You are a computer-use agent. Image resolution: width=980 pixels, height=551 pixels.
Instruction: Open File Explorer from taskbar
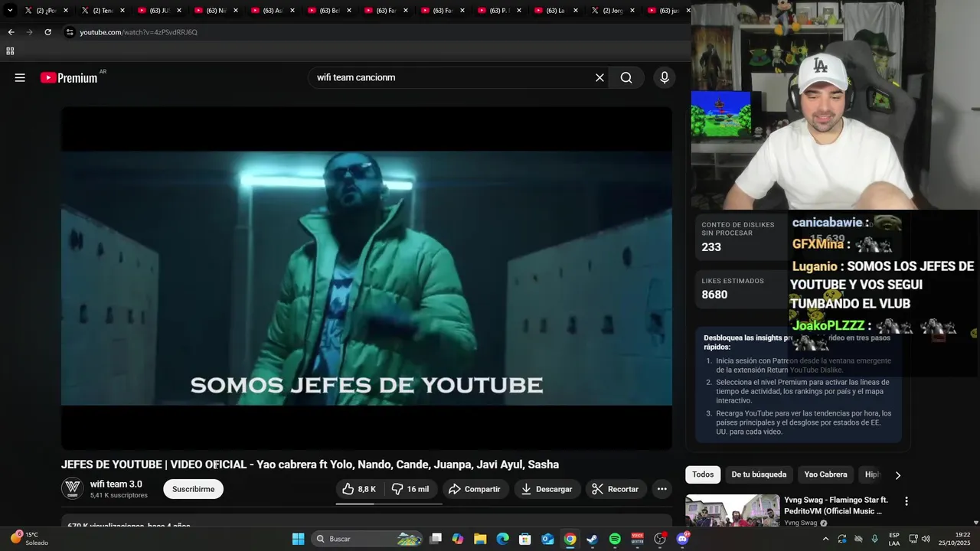point(480,539)
